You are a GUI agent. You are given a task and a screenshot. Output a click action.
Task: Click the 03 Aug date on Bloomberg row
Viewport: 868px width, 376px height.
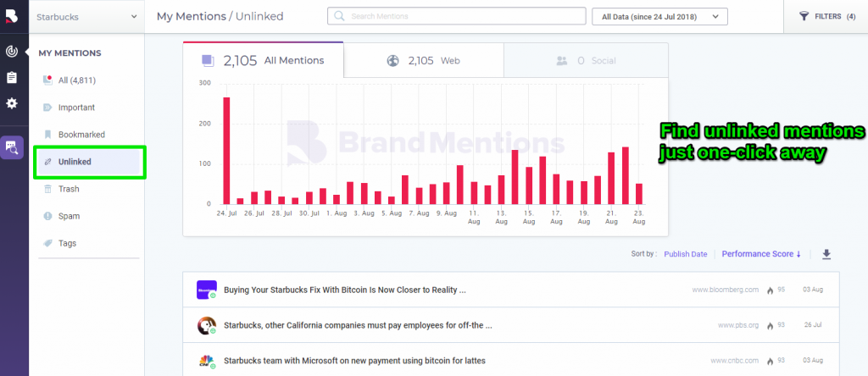click(813, 290)
